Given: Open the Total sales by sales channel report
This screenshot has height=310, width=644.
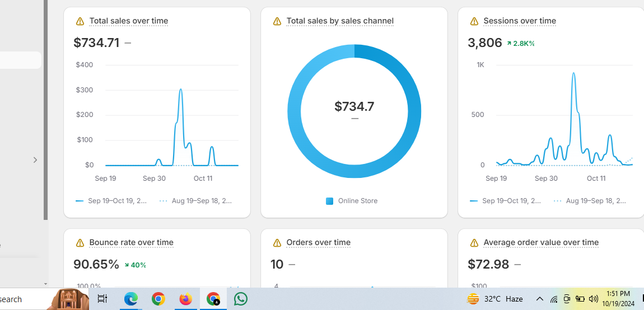Looking at the screenshot, I should 340,21.
